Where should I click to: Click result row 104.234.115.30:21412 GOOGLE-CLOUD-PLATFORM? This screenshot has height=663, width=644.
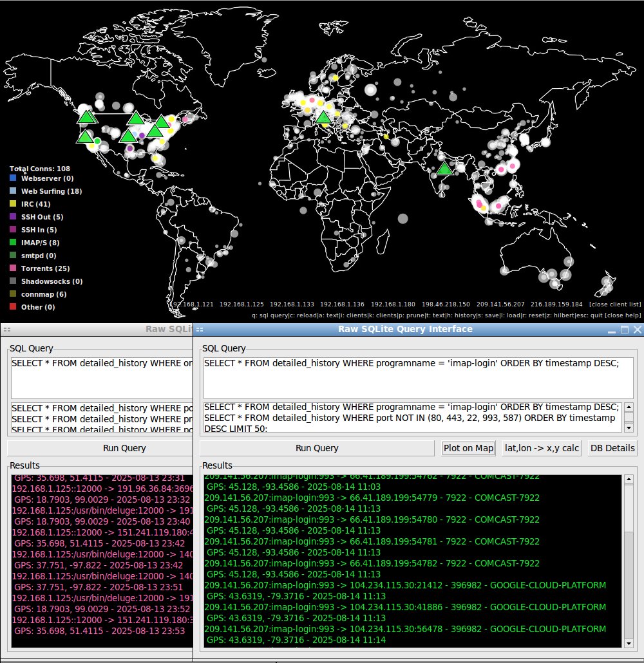tap(405, 585)
